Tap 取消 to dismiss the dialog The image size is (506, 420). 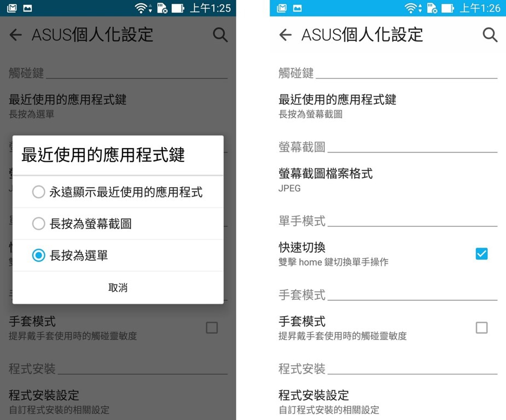pos(118,288)
